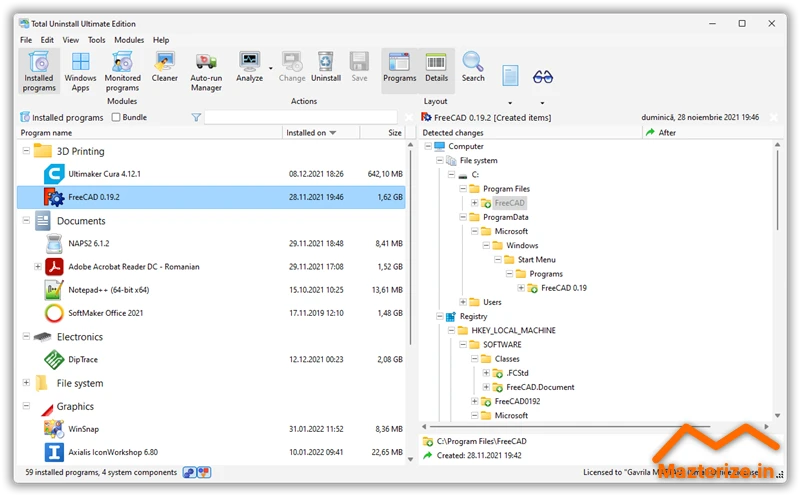
Task: Open the File menu
Action: click(x=26, y=40)
